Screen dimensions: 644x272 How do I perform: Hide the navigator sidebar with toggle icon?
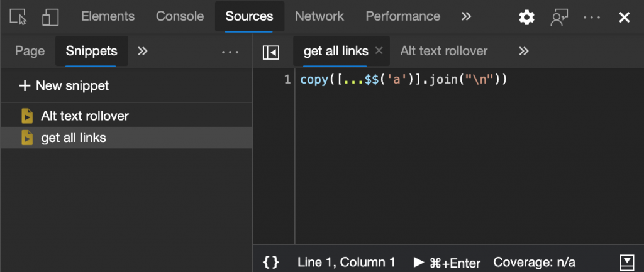(271, 52)
